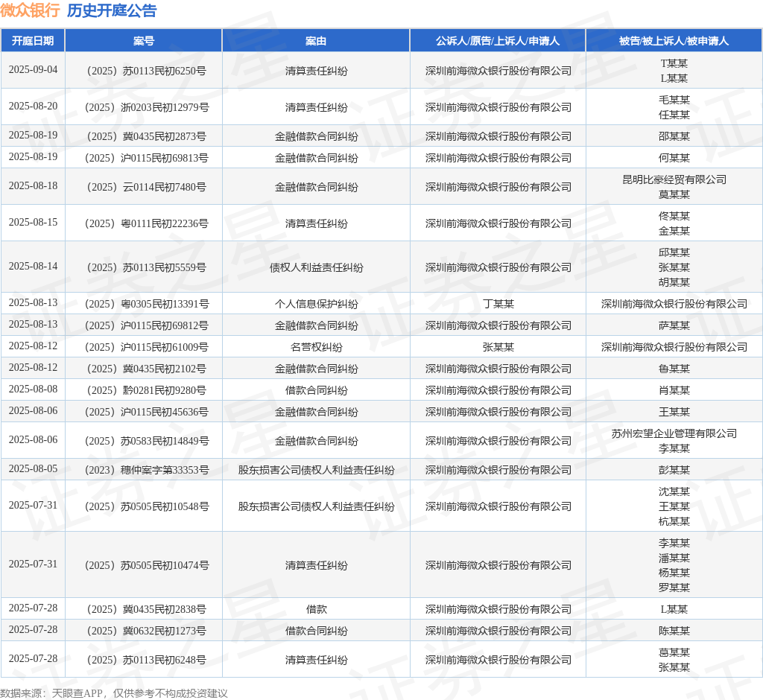Select the 案号 column header
This screenshot has width=763, height=700.
(x=144, y=41)
